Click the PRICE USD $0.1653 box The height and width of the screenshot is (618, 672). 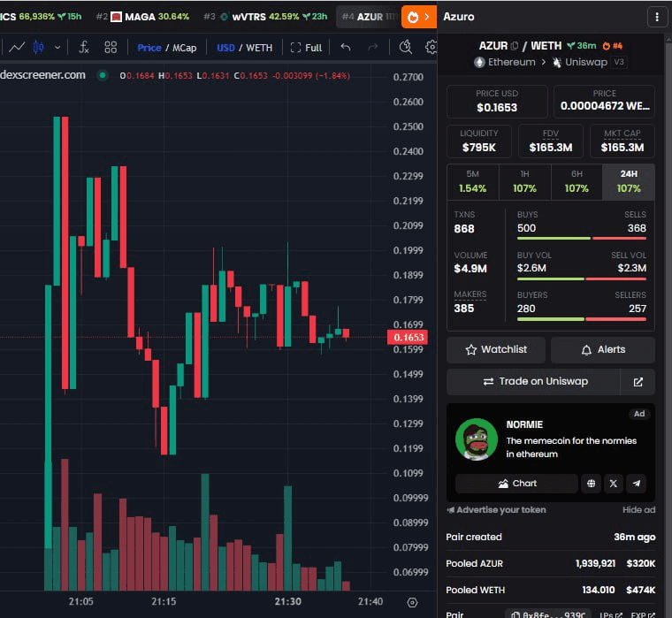point(497,101)
